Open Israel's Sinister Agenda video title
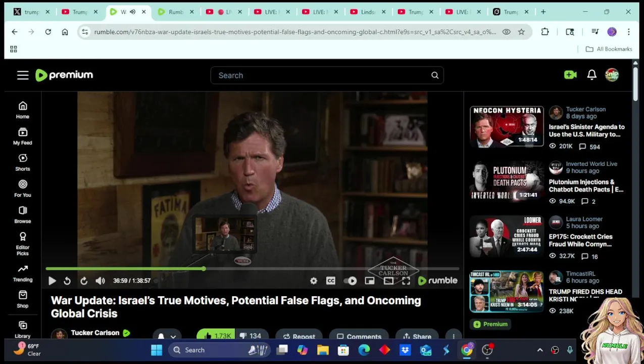The width and height of the screenshot is (644, 364). click(x=586, y=130)
